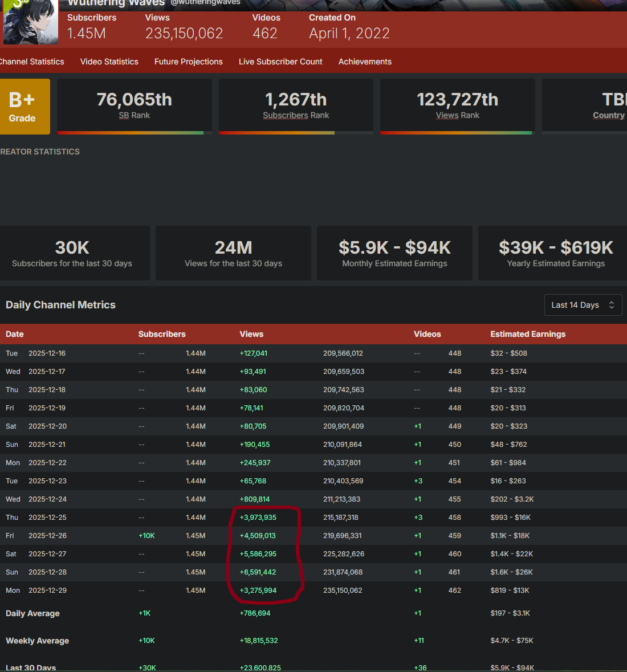The image size is (627, 672).
Task: Click the Wuthering Waves channel avatar
Action: 30,22
